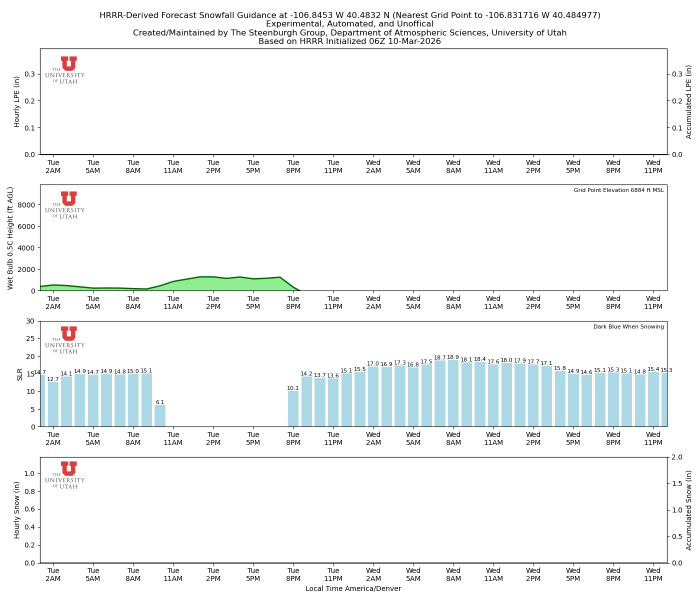Click the Wet Bulb 0.5C Height axis label
The image size is (700, 600).
click(11, 238)
